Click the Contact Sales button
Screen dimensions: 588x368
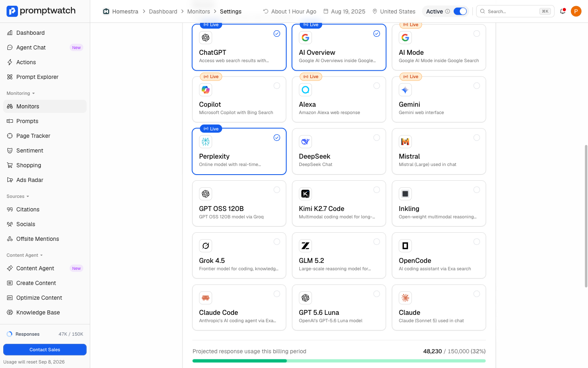(x=45, y=350)
